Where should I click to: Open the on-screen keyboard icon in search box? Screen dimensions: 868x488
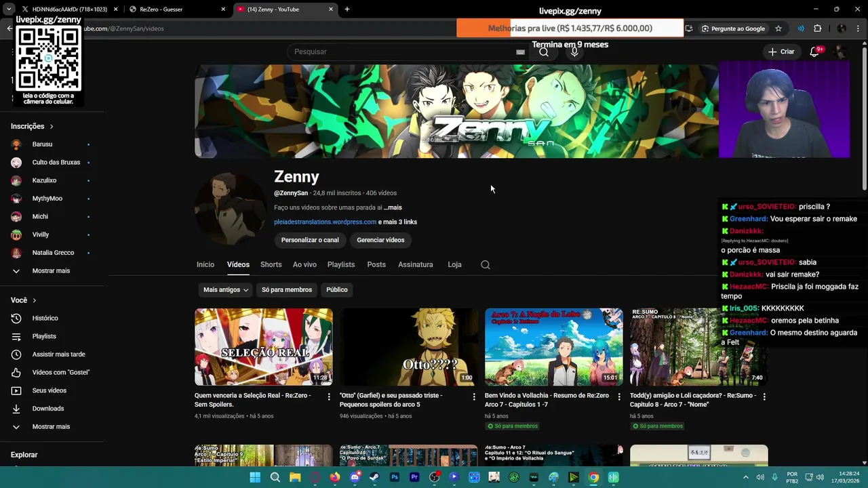520,52
